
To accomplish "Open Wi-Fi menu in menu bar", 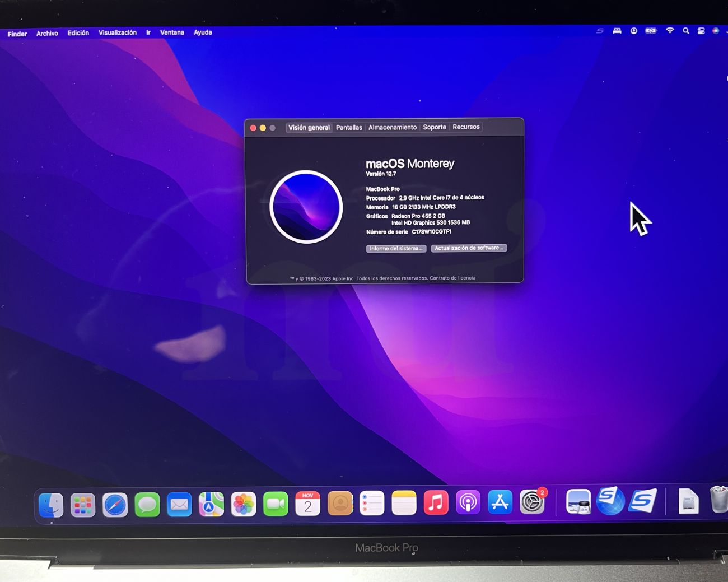I will [x=670, y=31].
